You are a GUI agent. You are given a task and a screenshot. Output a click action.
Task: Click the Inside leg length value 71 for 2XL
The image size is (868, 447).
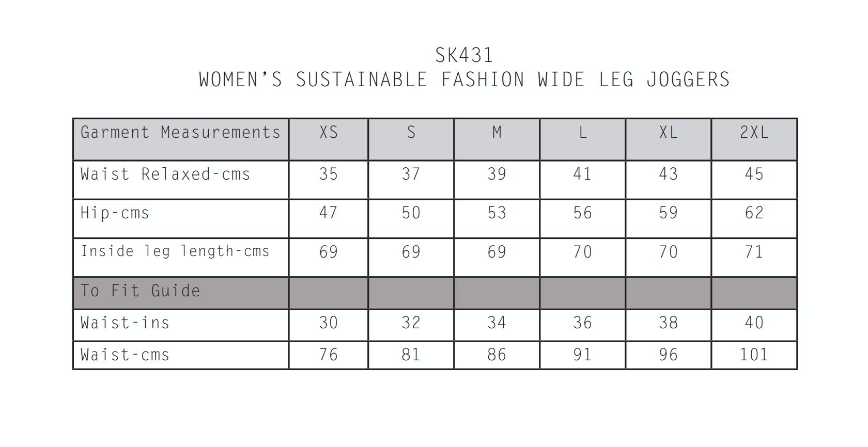click(x=754, y=252)
